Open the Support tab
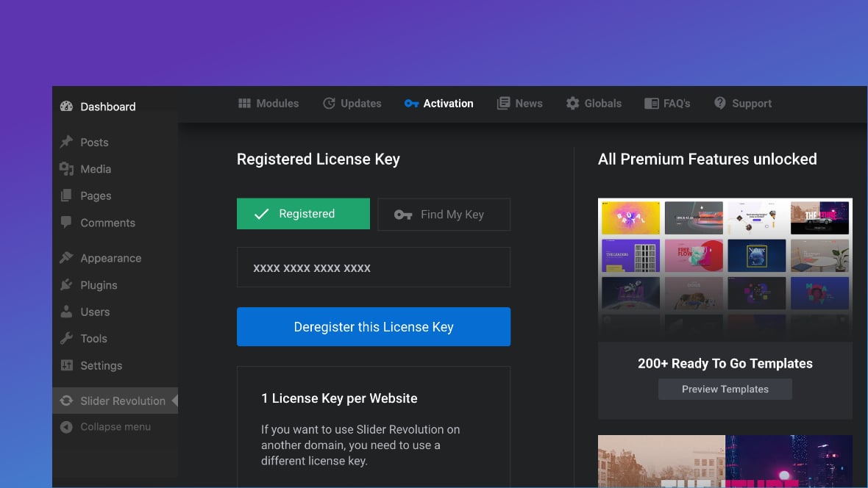The image size is (868, 488). click(x=742, y=104)
